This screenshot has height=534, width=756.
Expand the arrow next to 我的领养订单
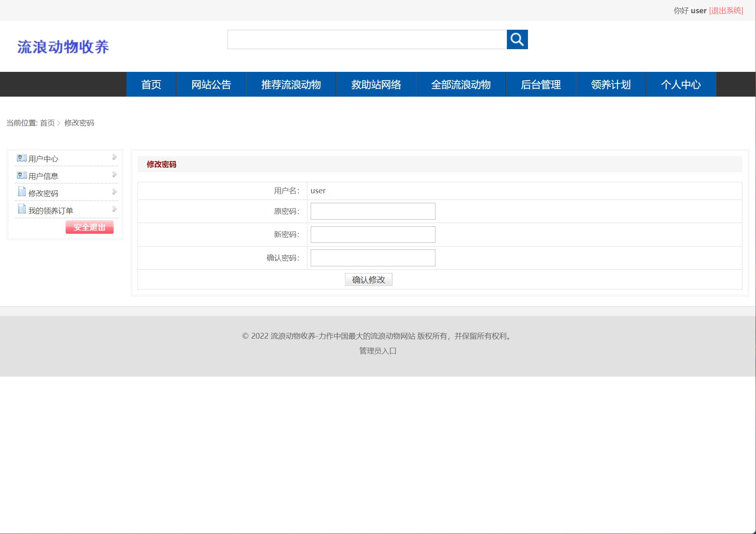[x=114, y=209]
